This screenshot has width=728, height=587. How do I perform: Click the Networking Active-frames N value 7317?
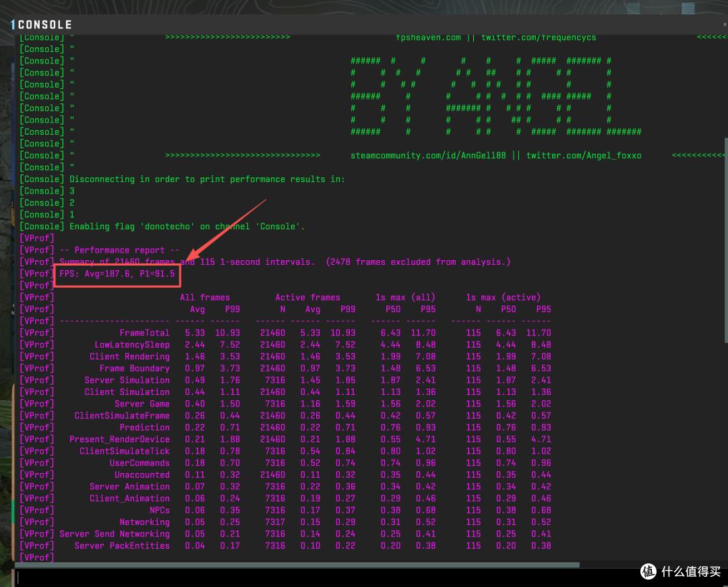[275, 522]
